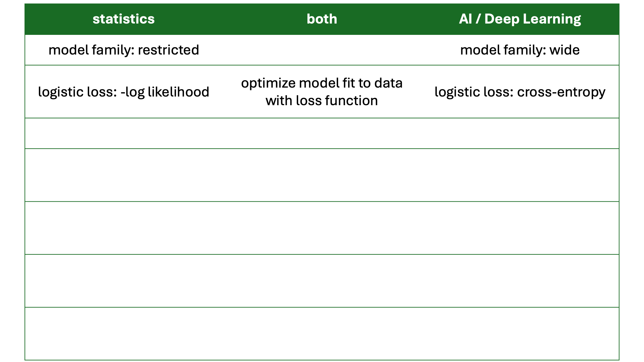This screenshot has height=362, width=644.
Task: Select the "logistic loss: -log likelihood" cell
Action: 123,92
